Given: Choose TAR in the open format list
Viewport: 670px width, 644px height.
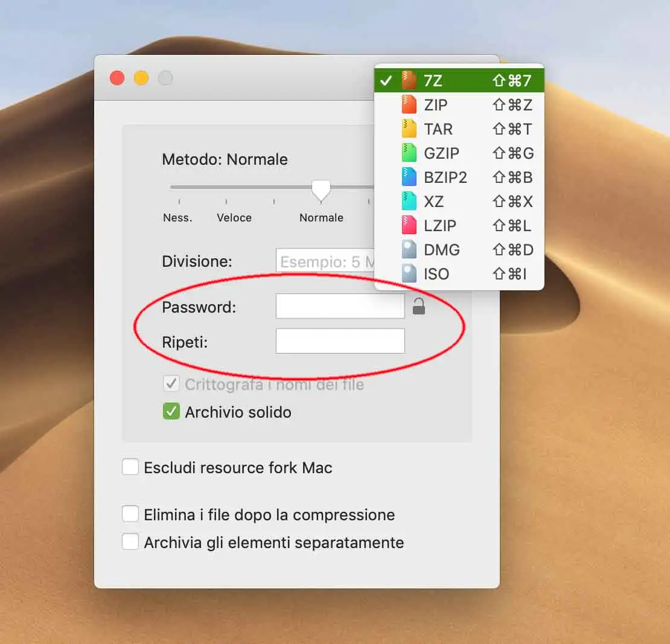Looking at the screenshot, I should coord(439,129).
